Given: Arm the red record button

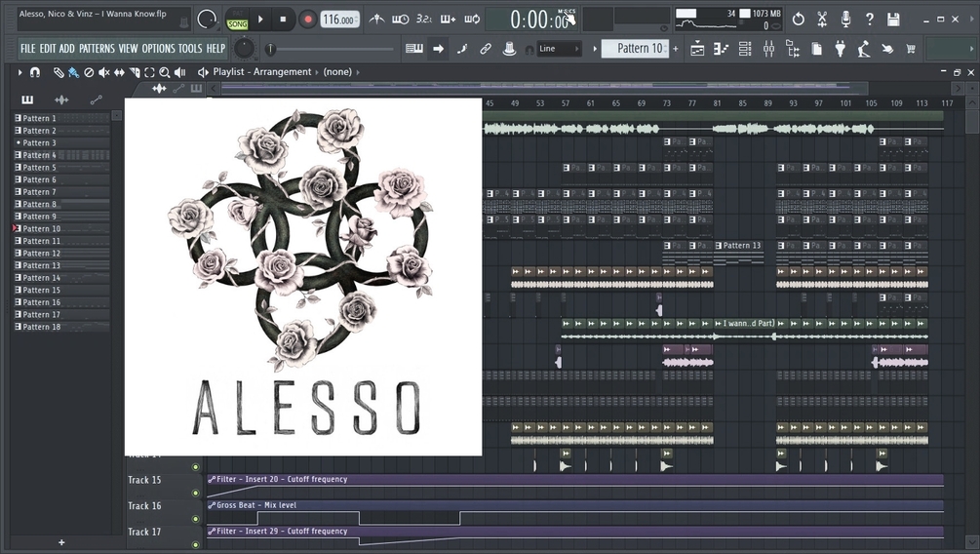Looking at the screenshot, I should point(307,20).
